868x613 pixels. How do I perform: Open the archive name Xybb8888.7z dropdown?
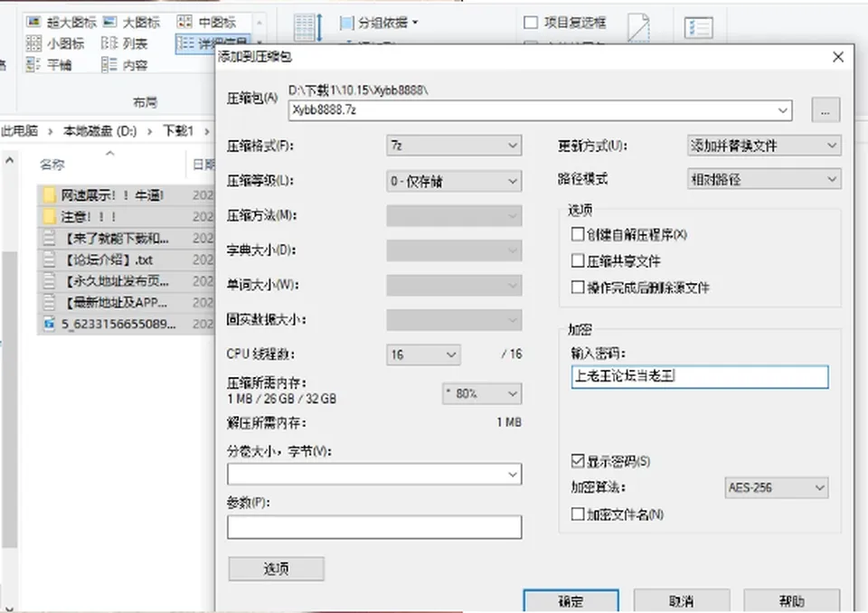coord(782,110)
